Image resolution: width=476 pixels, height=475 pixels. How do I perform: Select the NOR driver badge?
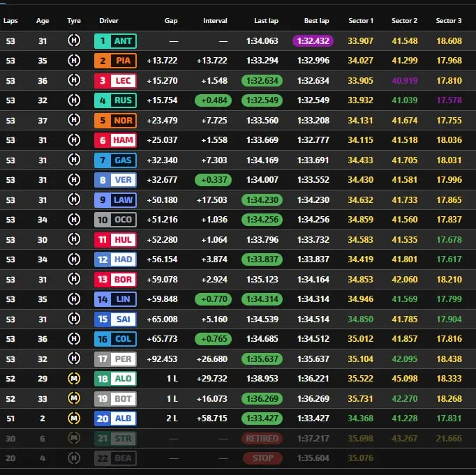point(115,121)
